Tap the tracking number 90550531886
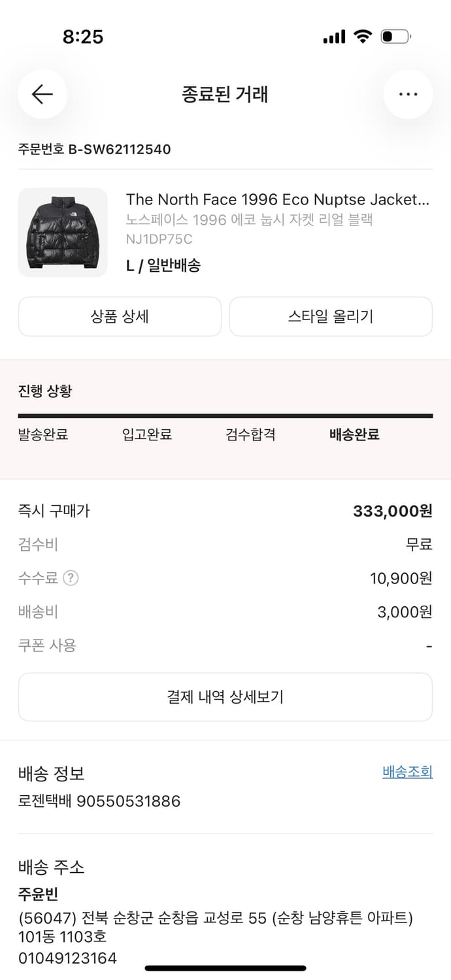451x980 pixels. pyautogui.click(x=133, y=801)
